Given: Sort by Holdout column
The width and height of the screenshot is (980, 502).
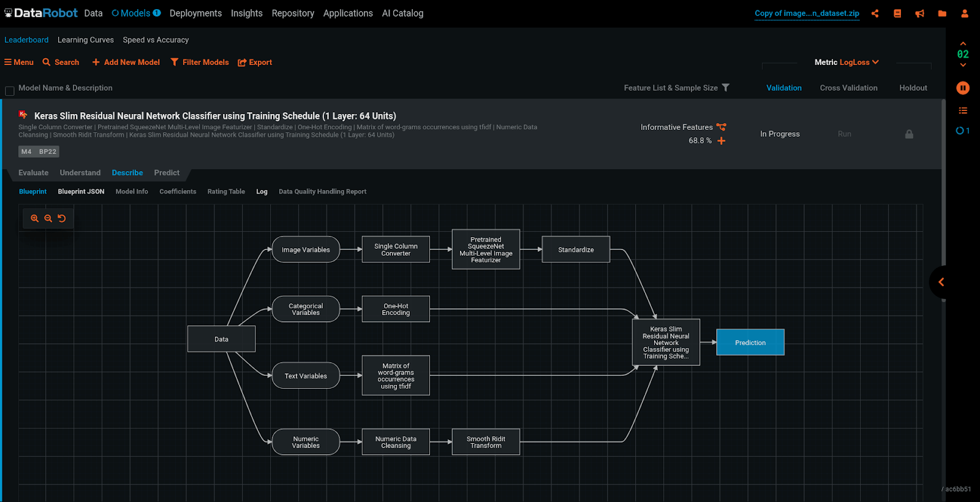Looking at the screenshot, I should point(913,88).
